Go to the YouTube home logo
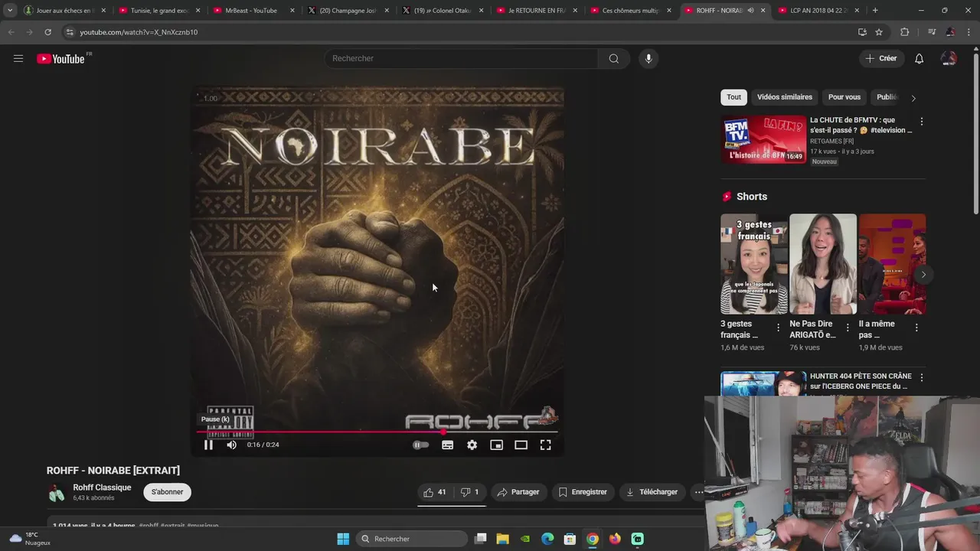The image size is (980, 551). pos(60,59)
